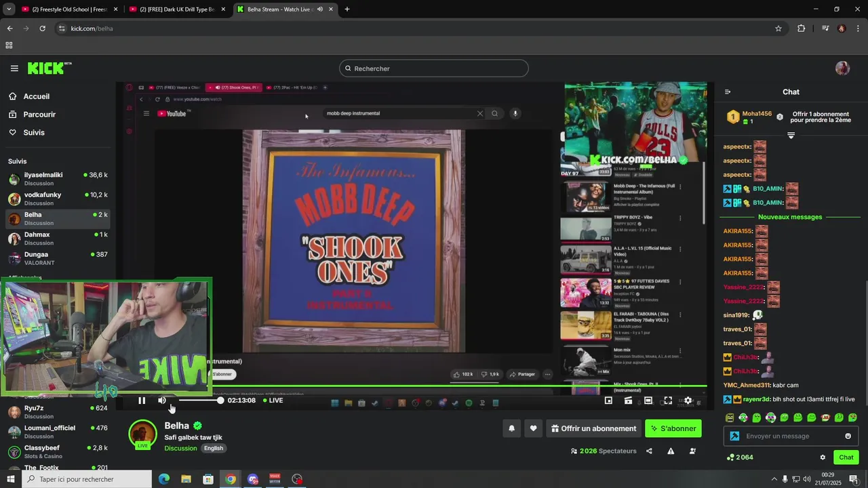Pause the live stream
Viewport: 868px width, 488px height.
tap(142, 401)
